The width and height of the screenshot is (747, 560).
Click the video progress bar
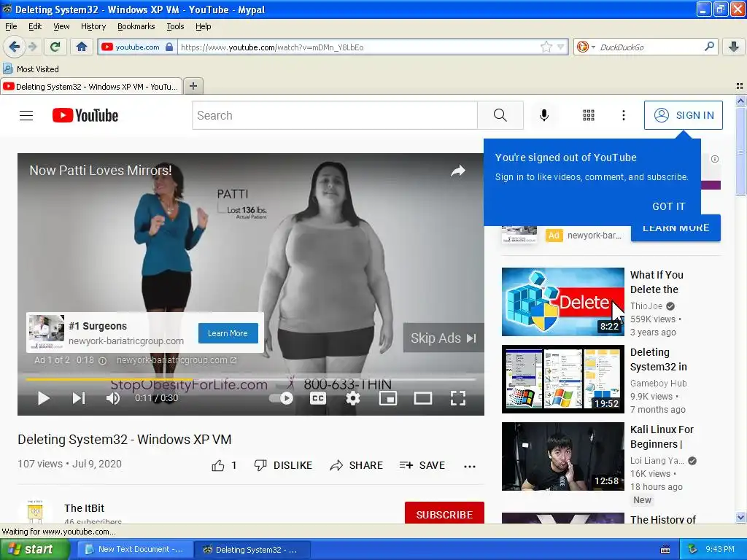tap(251, 379)
